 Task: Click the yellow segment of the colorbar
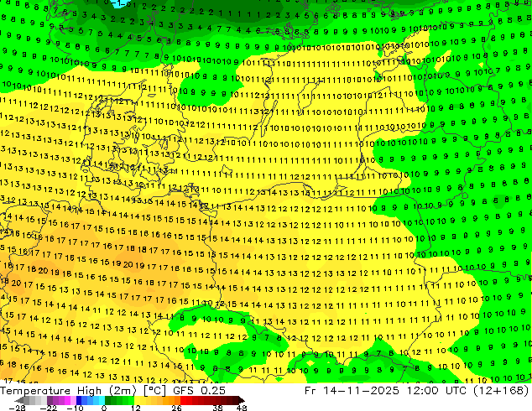pyautogui.click(x=143, y=400)
